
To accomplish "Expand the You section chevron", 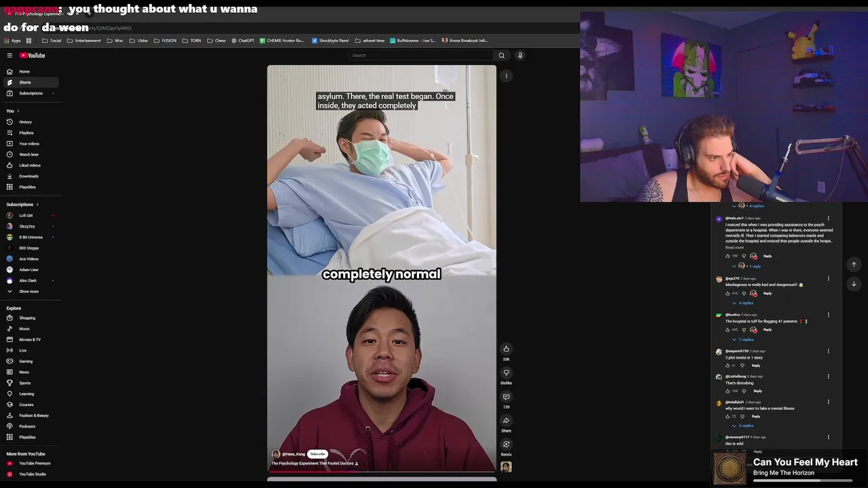I will pyautogui.click(x=18, y=111).
